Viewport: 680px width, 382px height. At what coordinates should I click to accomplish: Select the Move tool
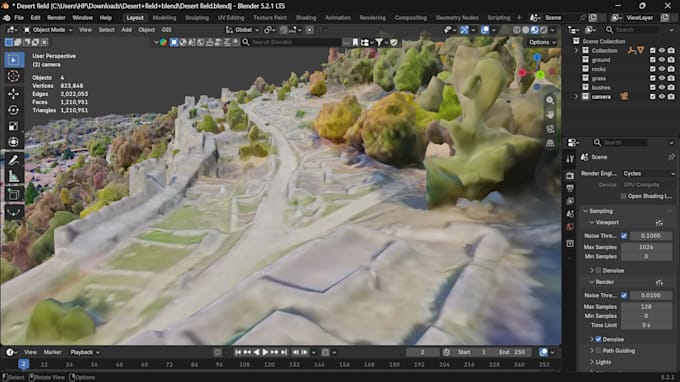click(x=13, y=94)
